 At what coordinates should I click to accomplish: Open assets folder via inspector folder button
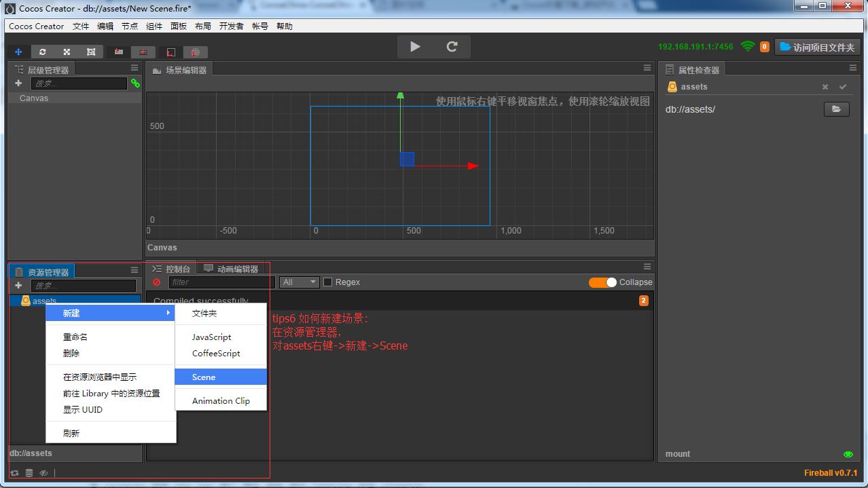point(837,109)
